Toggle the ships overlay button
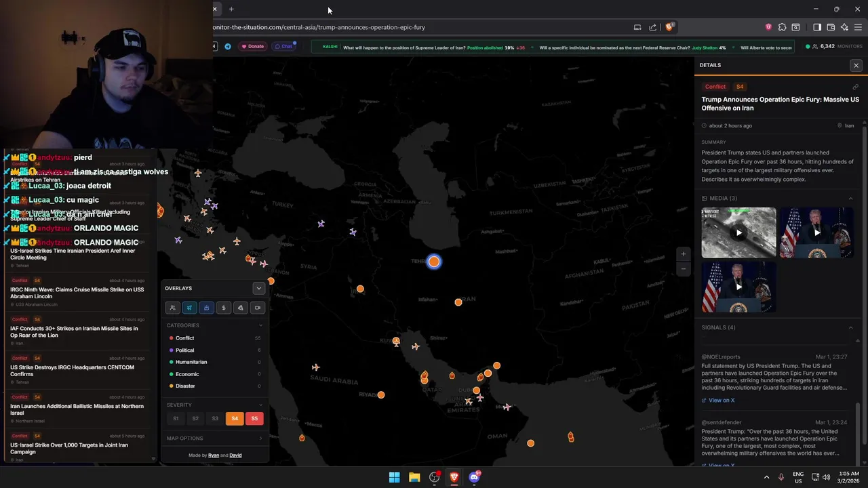Image resolution: width=868 pixels, height=488 pixels. [x=206, y=308]
